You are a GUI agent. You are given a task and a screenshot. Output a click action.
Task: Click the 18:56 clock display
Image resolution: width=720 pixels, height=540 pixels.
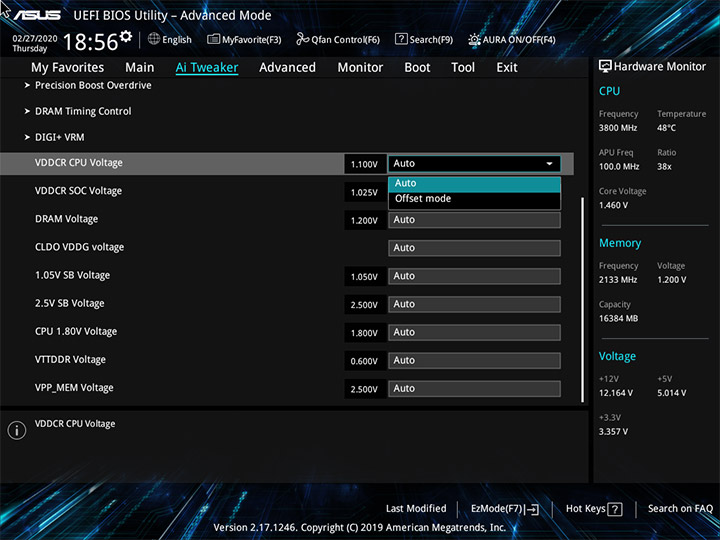pyautogui.click(x=90, y=42)
